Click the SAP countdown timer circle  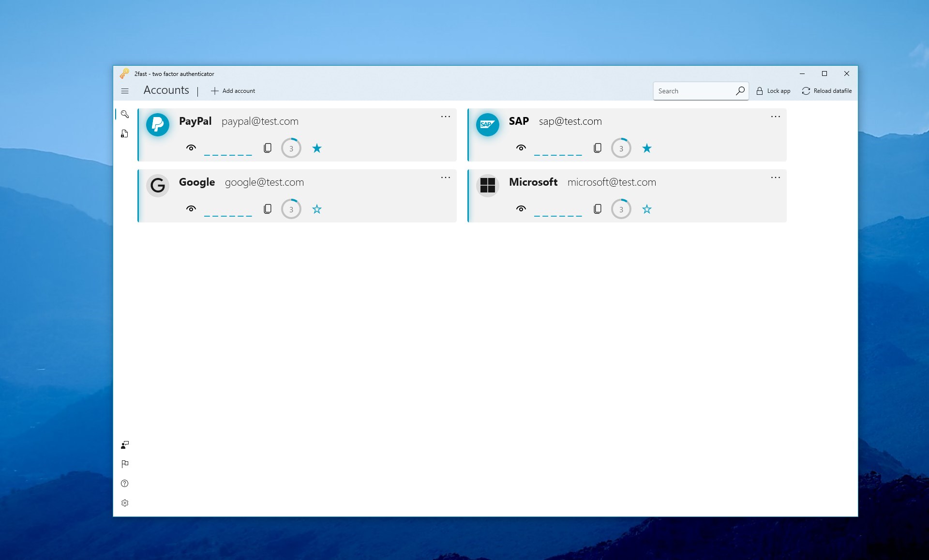tap(621, 148)
